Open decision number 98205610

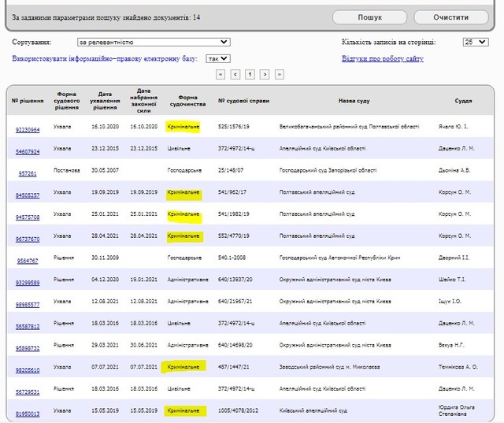pos(28,369)
